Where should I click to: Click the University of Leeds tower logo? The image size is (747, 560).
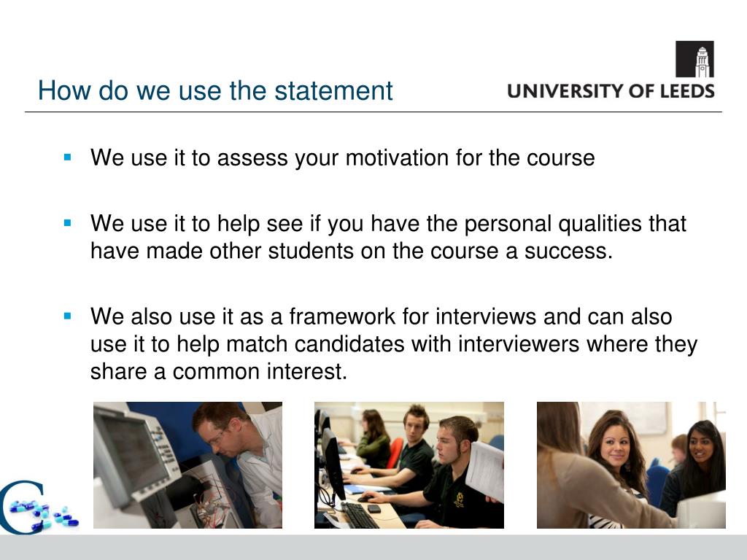pyautogui.click(x=694, y=59)
